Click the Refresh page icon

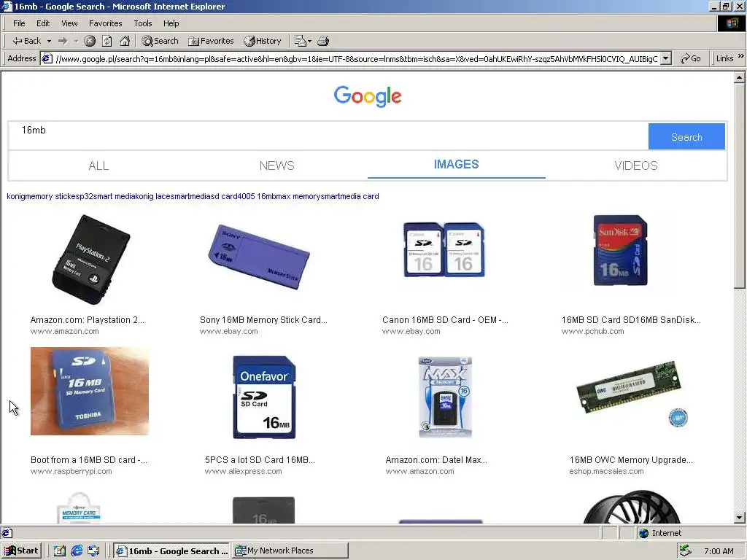pos(107,41)
